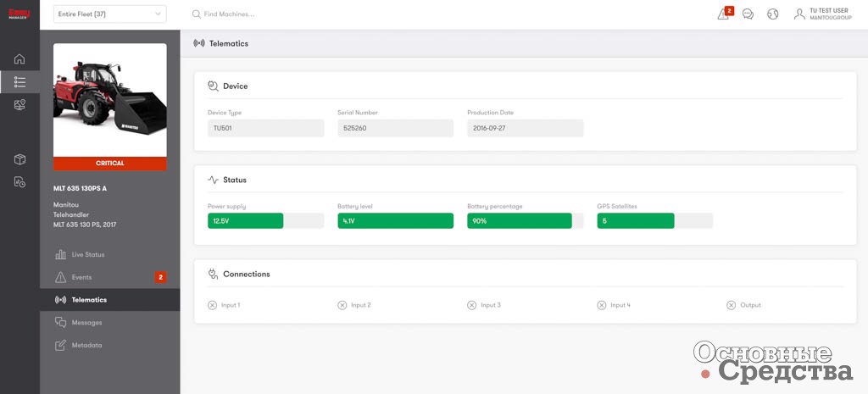Click the Input 2 disconnected indicator
Image resolution: width=868 pixels, height=394 pixels.
(x=342, y=305)
